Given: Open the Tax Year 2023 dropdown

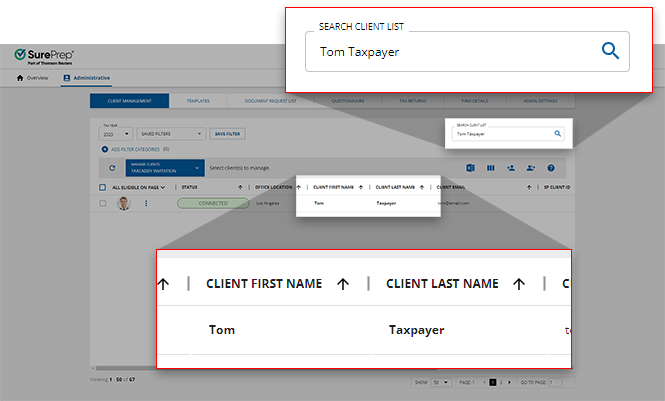Looking at the screenshot, I should pyautogui.click(x=116, y=134).
